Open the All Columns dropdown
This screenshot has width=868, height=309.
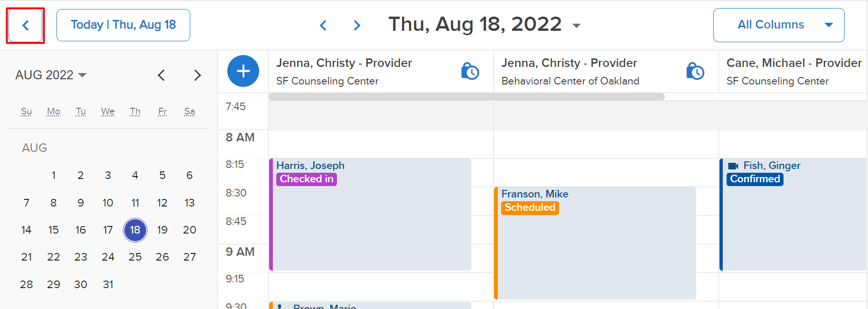(779, 25)
